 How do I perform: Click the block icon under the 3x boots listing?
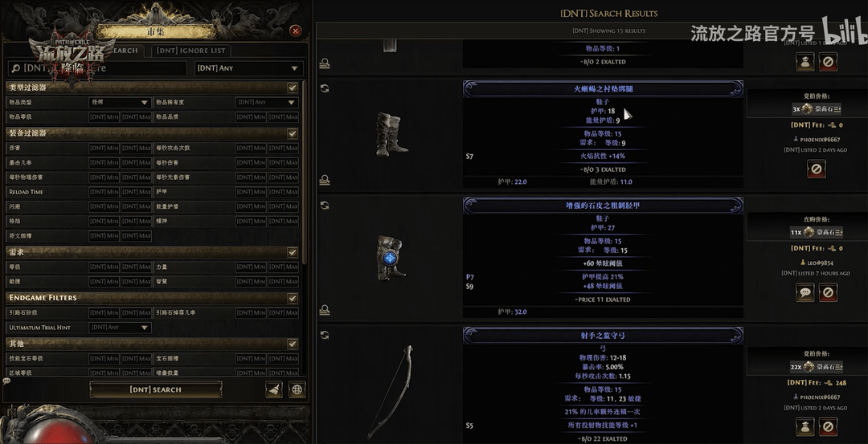816,169
